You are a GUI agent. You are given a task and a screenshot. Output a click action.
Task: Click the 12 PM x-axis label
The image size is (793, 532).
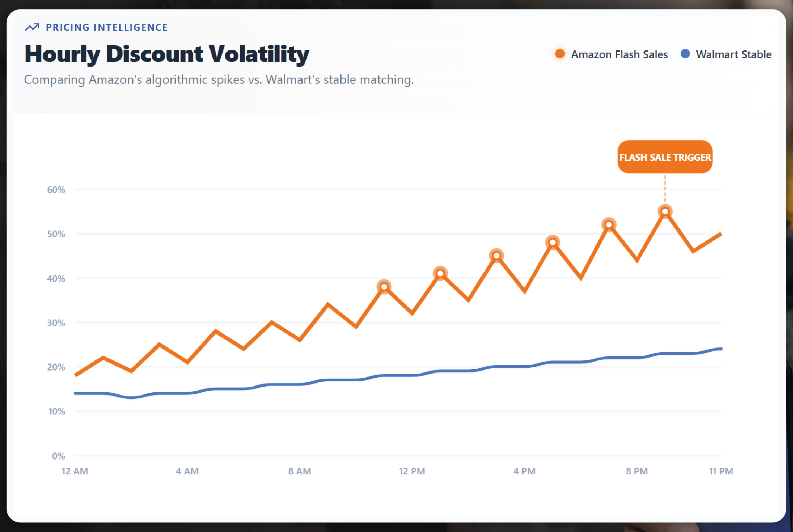(x=412, y=471)
